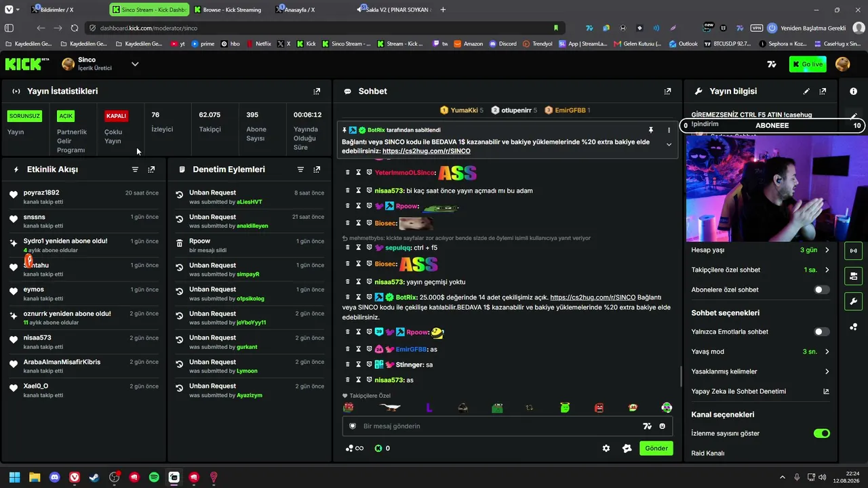Click the Gönder send button
This screenshot has width=868, height=488.
tap(656, 448)
